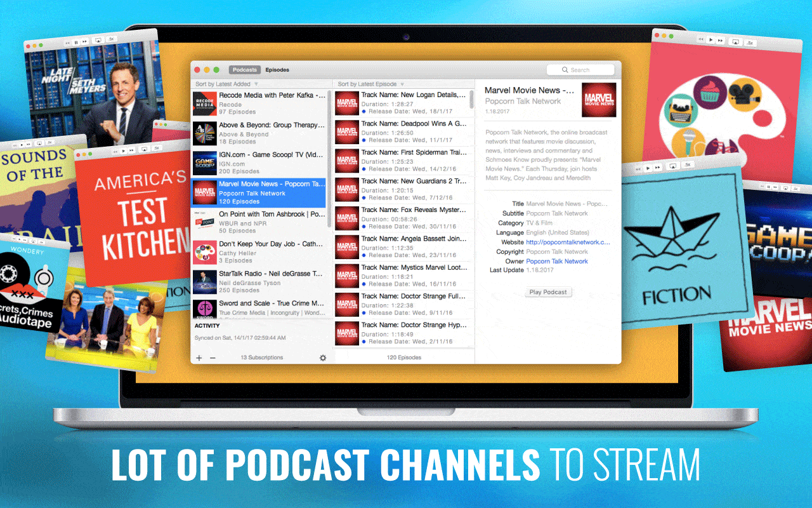Image resolution: width=812 pixels, height=508 pixels.
Task: Fast-forward in the America's Test Kitchen window
Action: coord(132,150)
